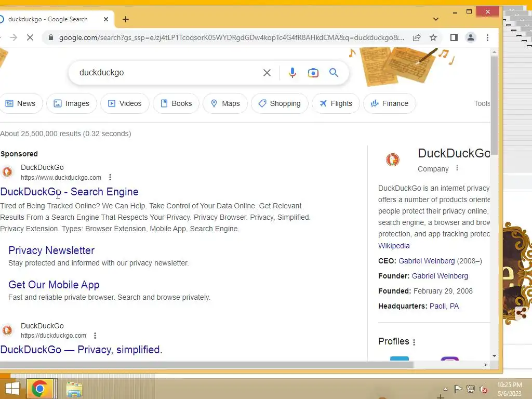Select the address bar URL

tap(231, 37)
